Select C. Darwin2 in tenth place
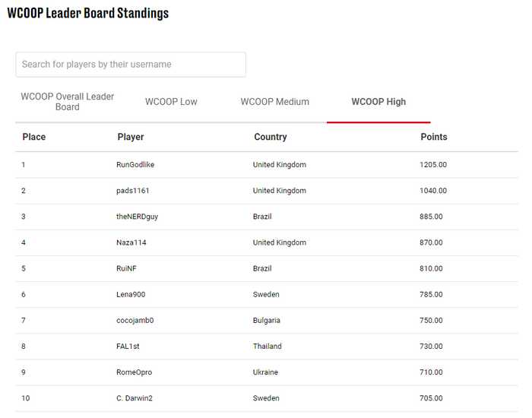Image resolution: width=532 pixels, height=418 pixels. (x=135, y=398)
